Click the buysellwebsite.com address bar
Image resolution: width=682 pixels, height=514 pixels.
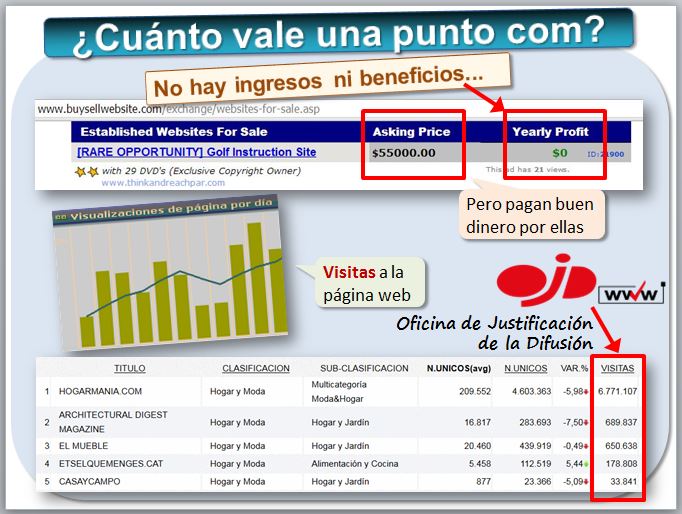click(x=178, y=109)
